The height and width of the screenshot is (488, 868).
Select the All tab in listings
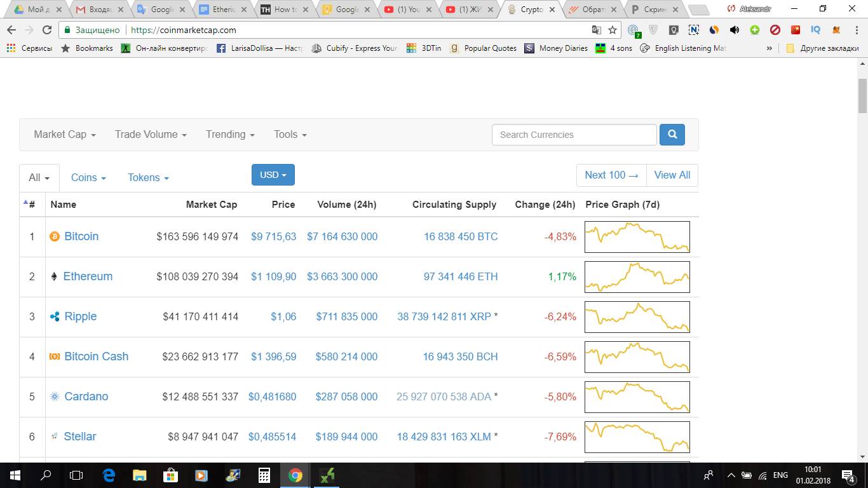[39, 178]
